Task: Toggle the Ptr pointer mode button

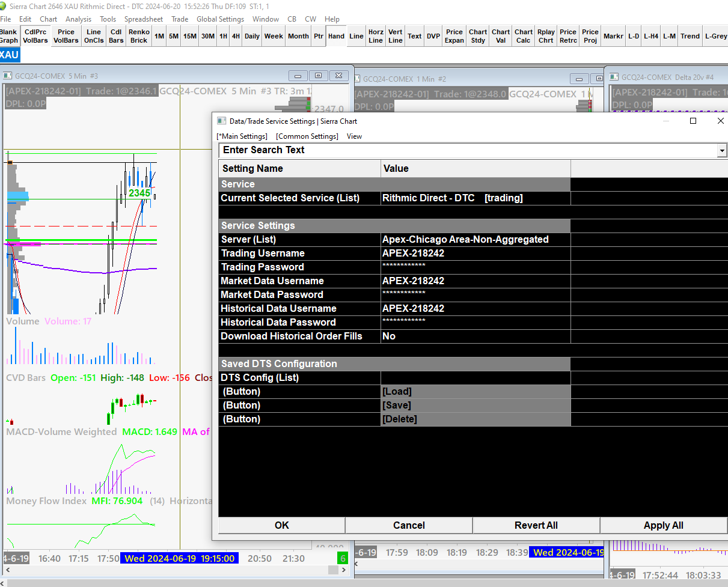Action: click(318, 36)
